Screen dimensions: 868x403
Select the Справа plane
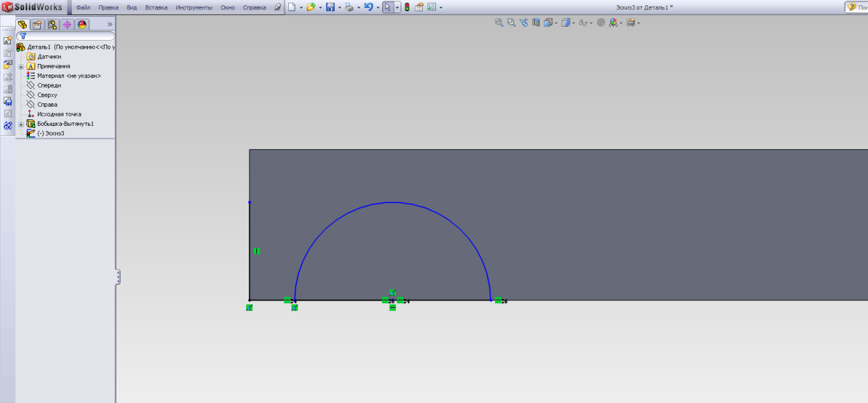click(x=42, y=105)
